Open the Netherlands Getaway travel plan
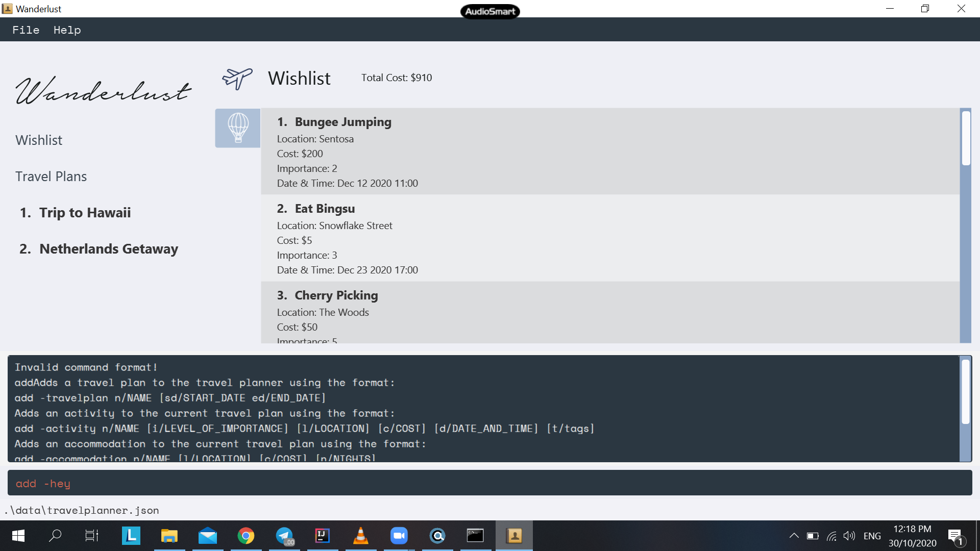Image resolution: width=980 pixels, height=551 pixels. [x=108, y=249]
